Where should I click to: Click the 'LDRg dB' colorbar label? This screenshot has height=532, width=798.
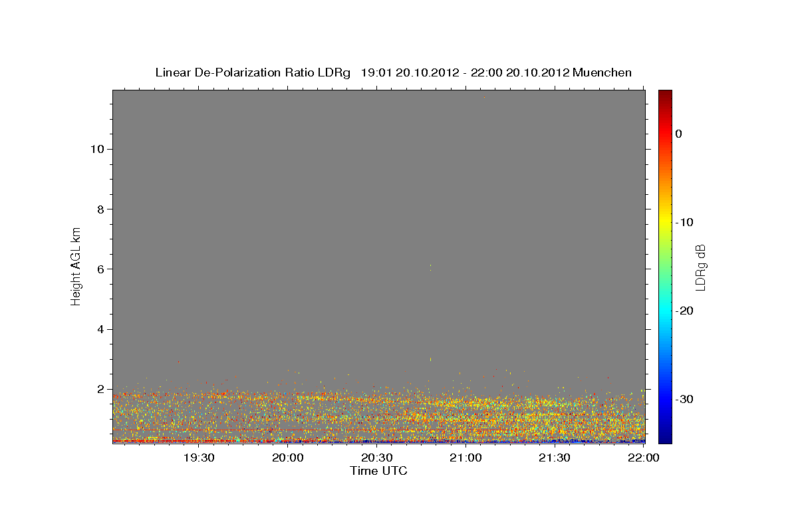(x=700, y=266)
